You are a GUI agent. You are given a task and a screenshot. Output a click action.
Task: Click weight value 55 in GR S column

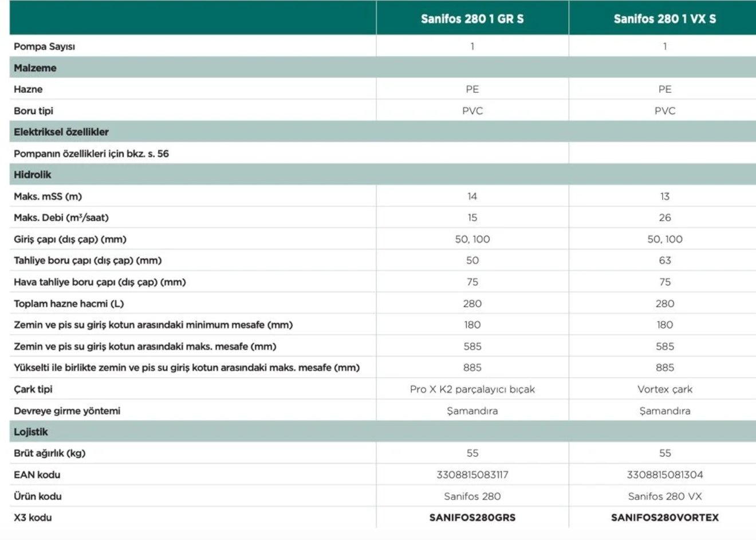coord(472,453)
